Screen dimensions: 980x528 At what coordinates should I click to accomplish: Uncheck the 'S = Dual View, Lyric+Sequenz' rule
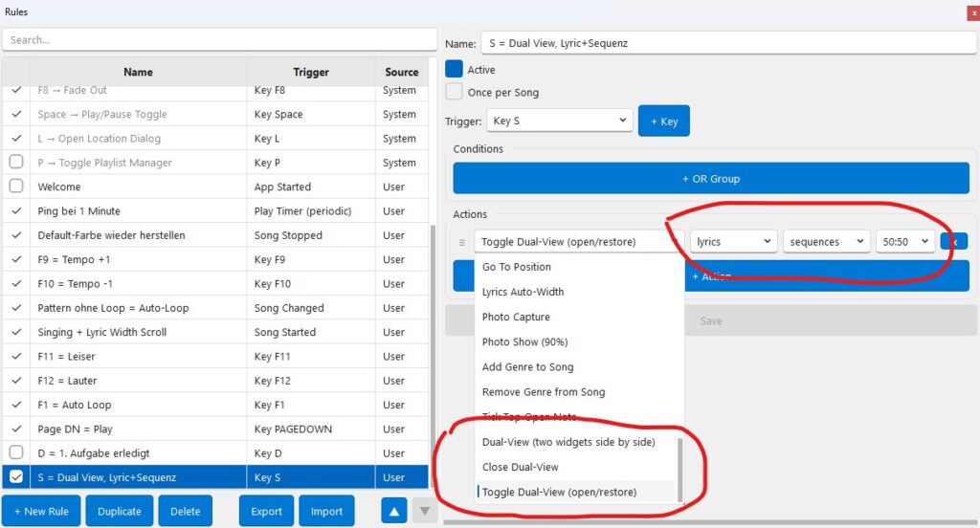tap(16, 477)
